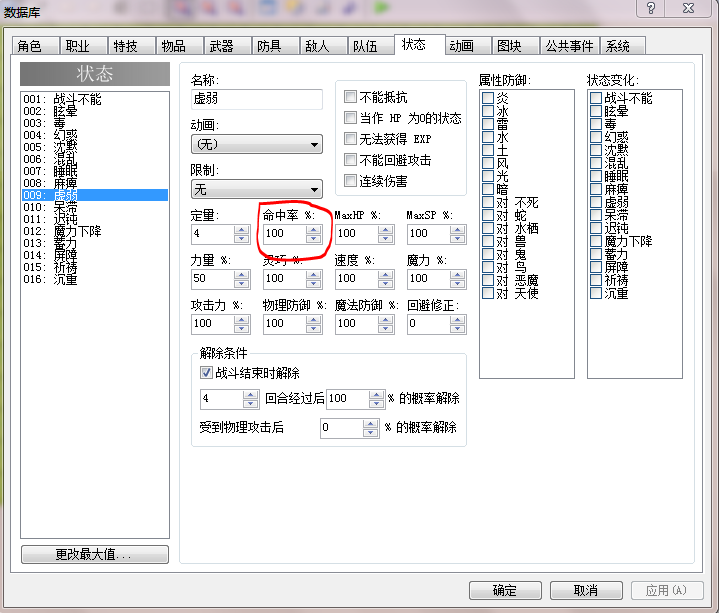719x613 pixels.
Task: Increase the 速度 % value
Action: (386, 275)
